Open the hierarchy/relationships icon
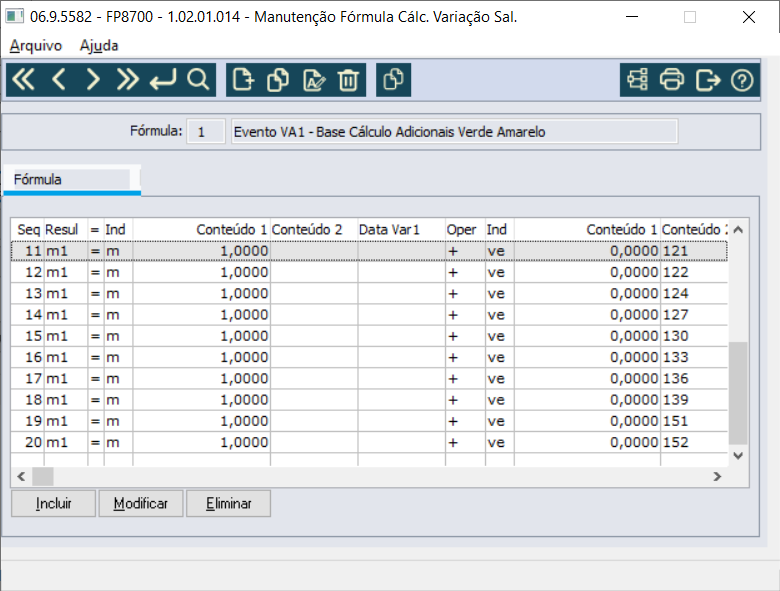Screen dimensions: 780x591 coord(637,80)
